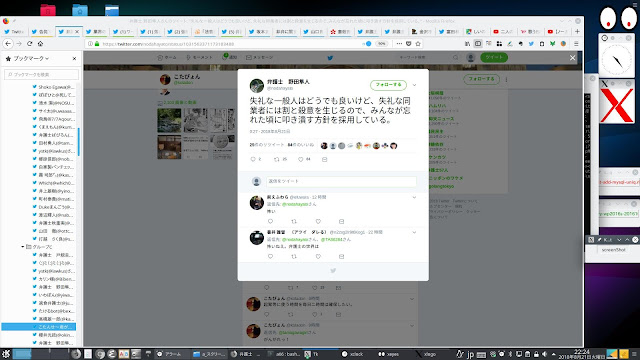Open xclock in taskbar
640x360 pixels.
(353, 354)
